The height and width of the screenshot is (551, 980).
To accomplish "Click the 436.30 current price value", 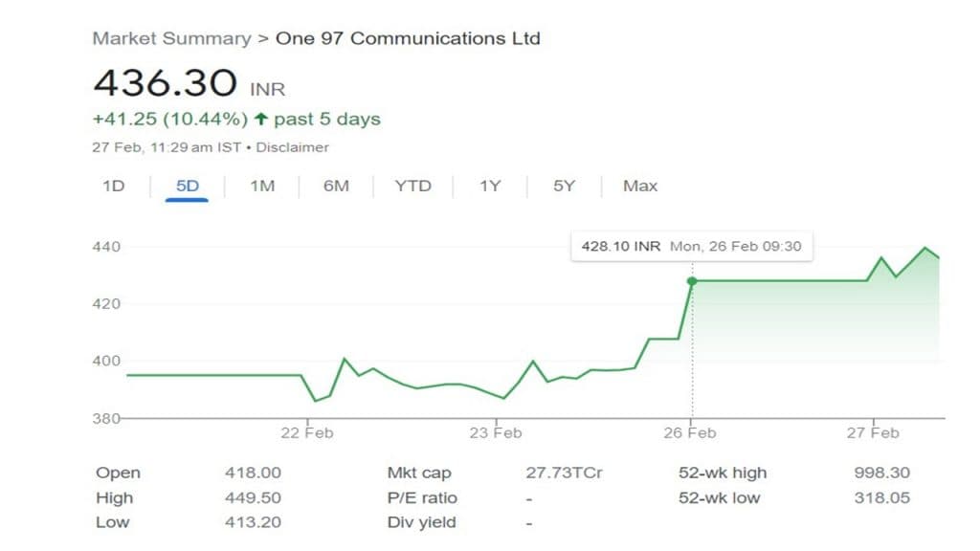I will pyautogui.click(x=165, y=83).
